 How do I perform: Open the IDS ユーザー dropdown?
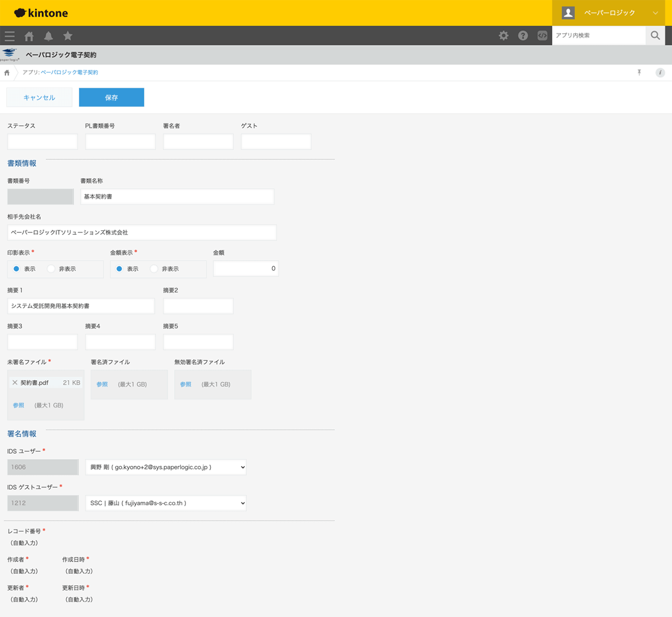[165, 467]
